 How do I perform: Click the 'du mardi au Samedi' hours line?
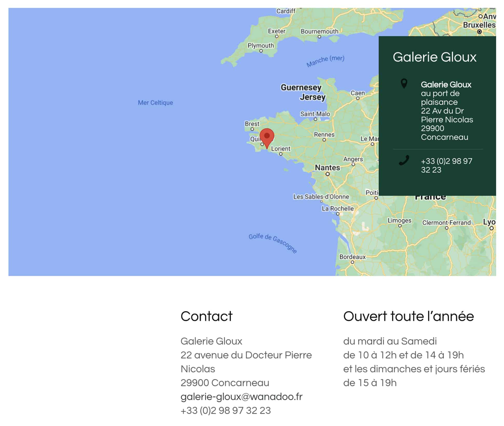tap(390, 341)
